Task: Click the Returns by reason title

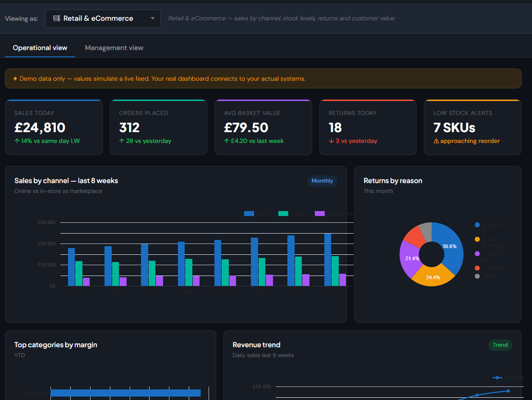Action: point(393,181)
